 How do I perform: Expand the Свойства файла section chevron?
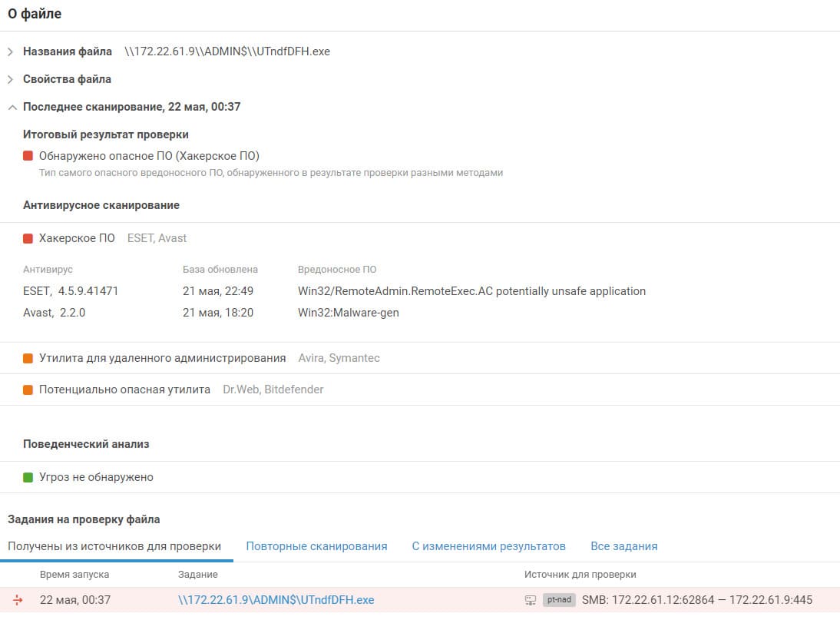point(10,79)
